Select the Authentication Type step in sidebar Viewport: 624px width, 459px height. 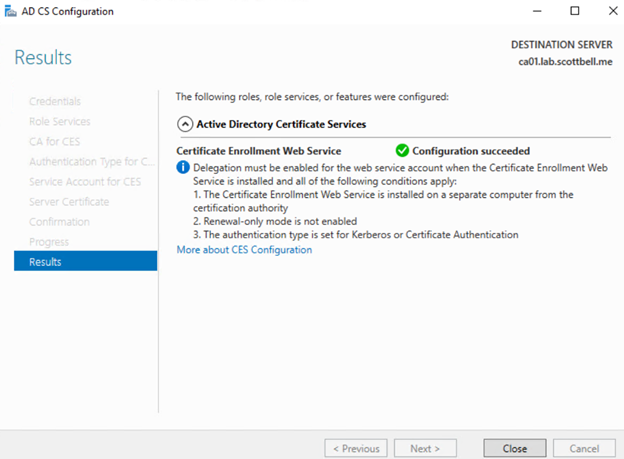click(92, 161)
